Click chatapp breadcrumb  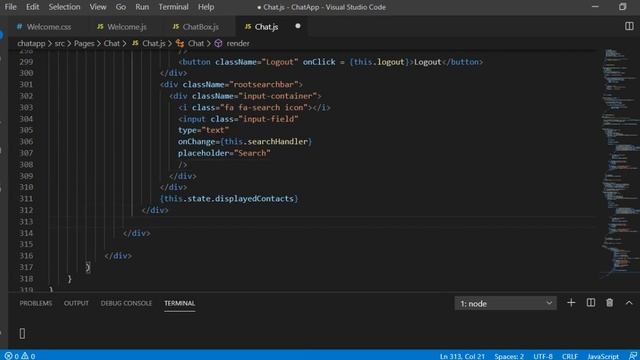(31, 43)
